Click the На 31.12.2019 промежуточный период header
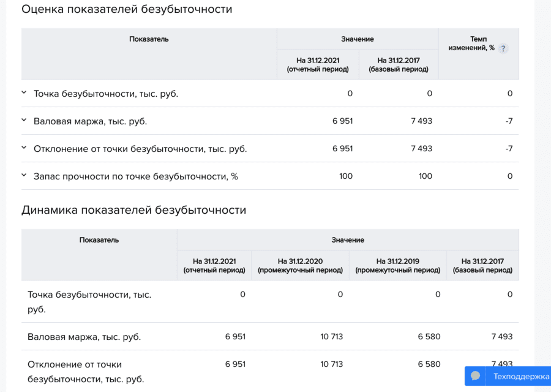 coord(398,266)
